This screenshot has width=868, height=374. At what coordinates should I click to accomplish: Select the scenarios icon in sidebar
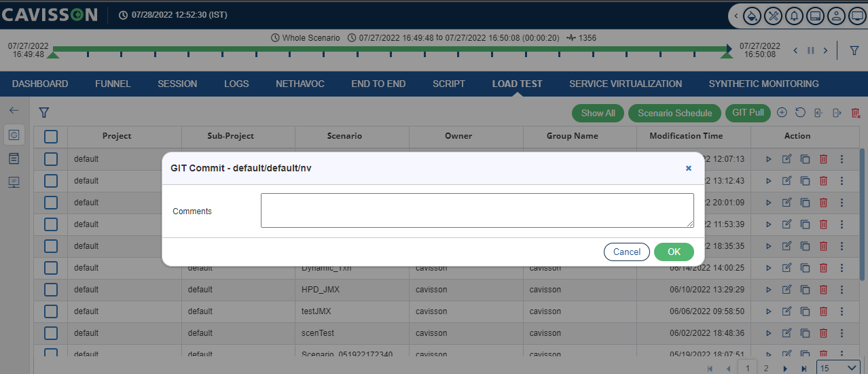pyautogui.click(x=14, y=135)
